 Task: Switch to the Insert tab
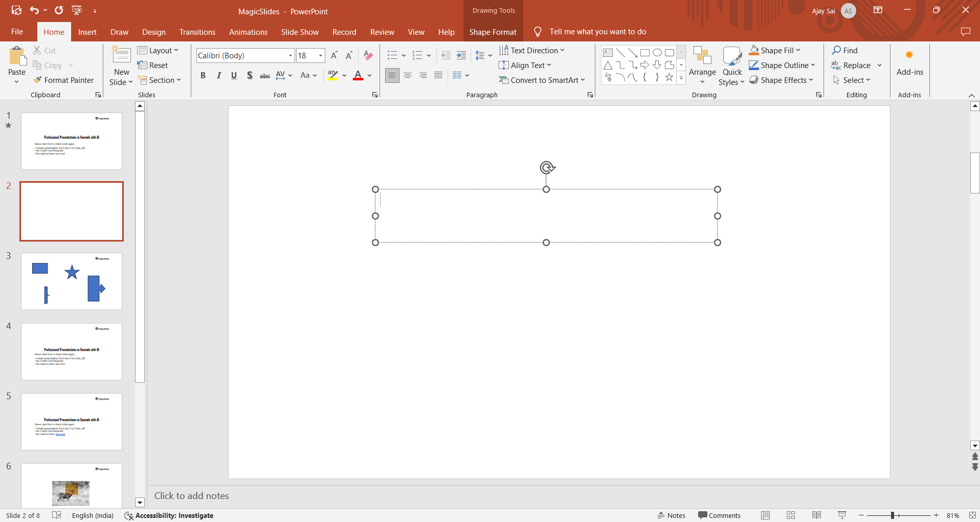[87, 32]
